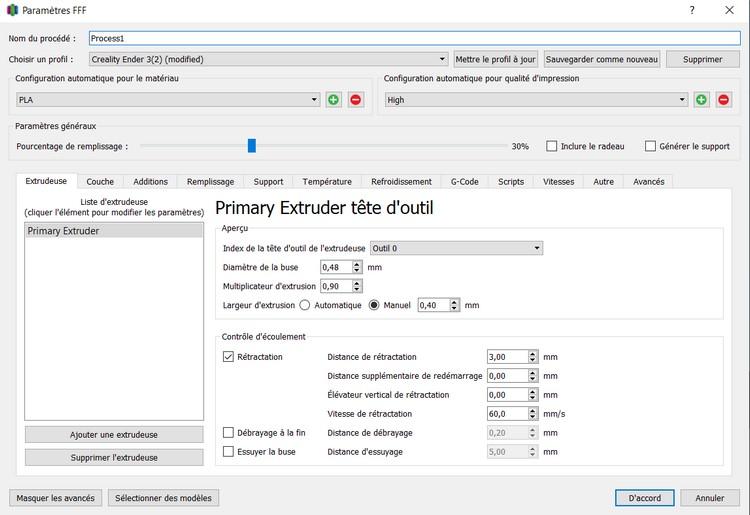750x515 pixels.
Task: Click in Nom du procédé field
Action: pyautogui.click(x=415, y=38)
